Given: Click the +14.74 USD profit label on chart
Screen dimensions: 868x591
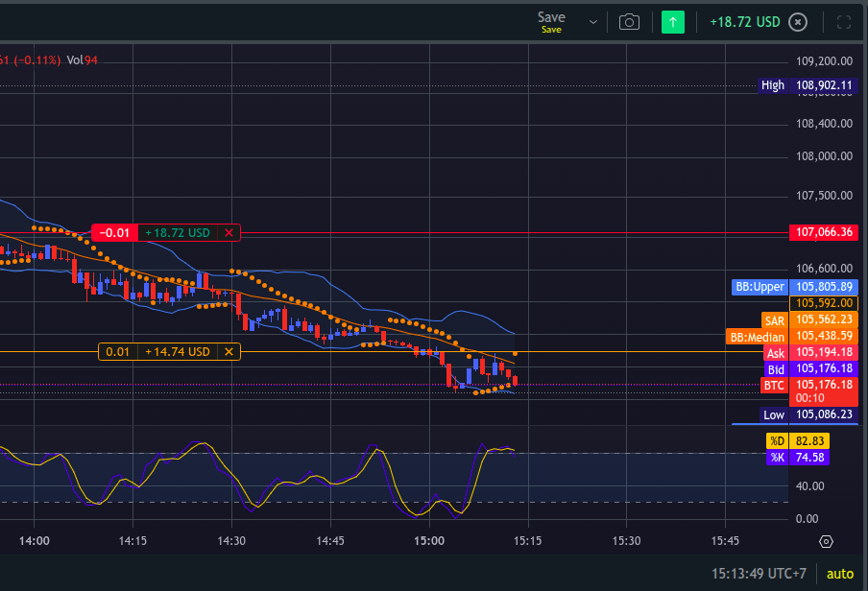Looking at the screenshot, I should tap(178, 352).
